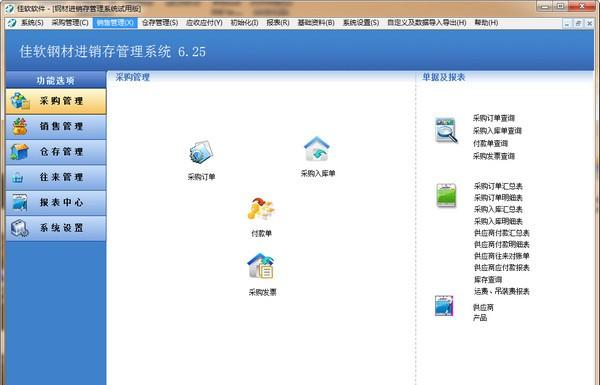Select 销售管理 in the sidebar
Image resolution: width=600 pixels, height=385 pixels.
pos(56,127)
